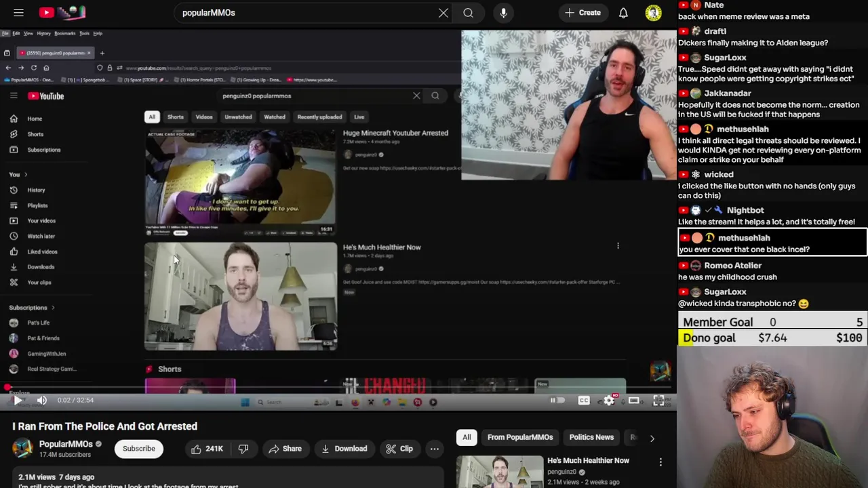
Task: Open the Create menu
Action: pos(583,13)
